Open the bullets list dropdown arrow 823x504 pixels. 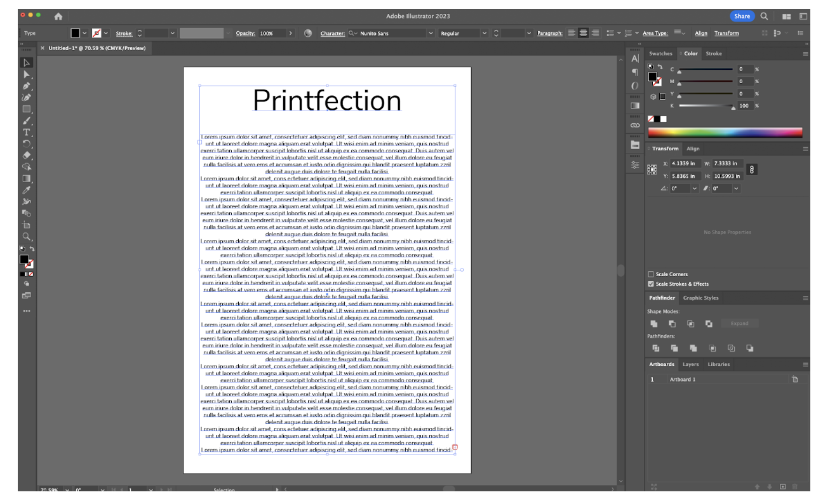619,33
